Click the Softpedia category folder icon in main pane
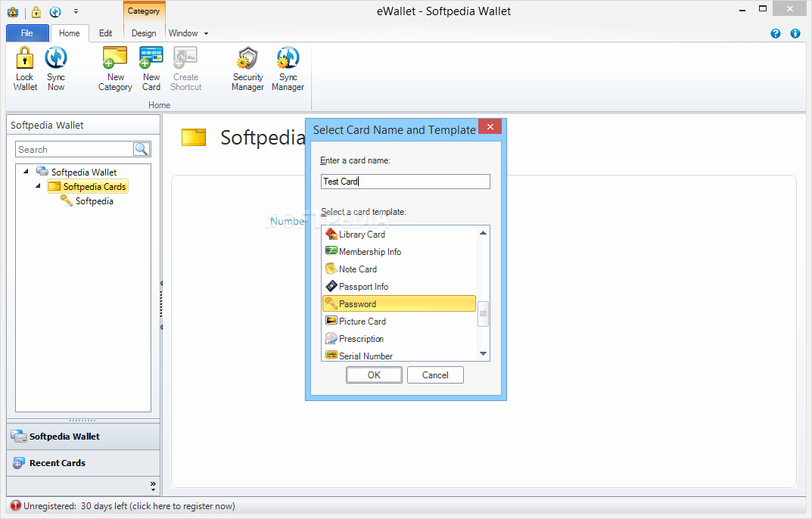The height and width of the screenshot is (519, 812). pos(194,137)
